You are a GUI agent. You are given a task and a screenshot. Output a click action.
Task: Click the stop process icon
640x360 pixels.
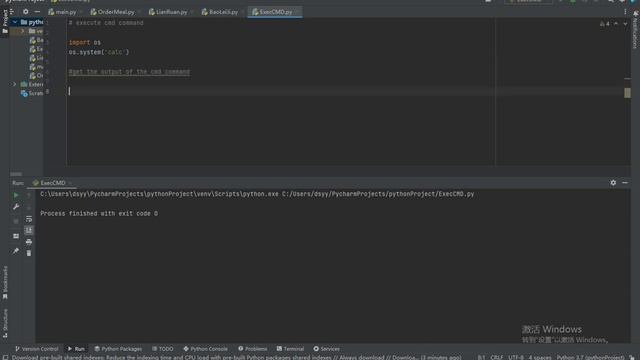pos(16,221)
